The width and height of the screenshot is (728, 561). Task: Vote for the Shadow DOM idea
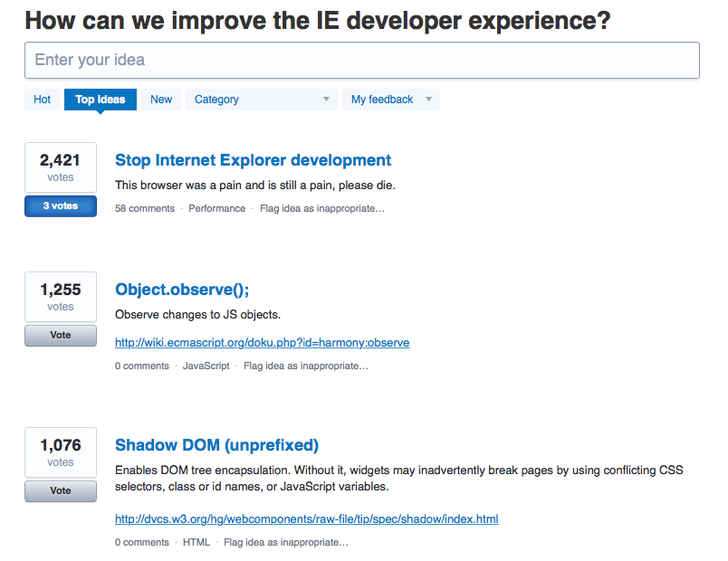click(61, 491)
